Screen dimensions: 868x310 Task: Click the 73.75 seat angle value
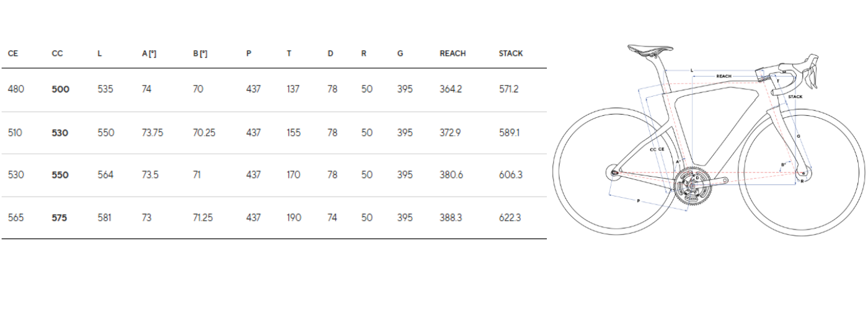pyautogui.click(x=153, y=133)
